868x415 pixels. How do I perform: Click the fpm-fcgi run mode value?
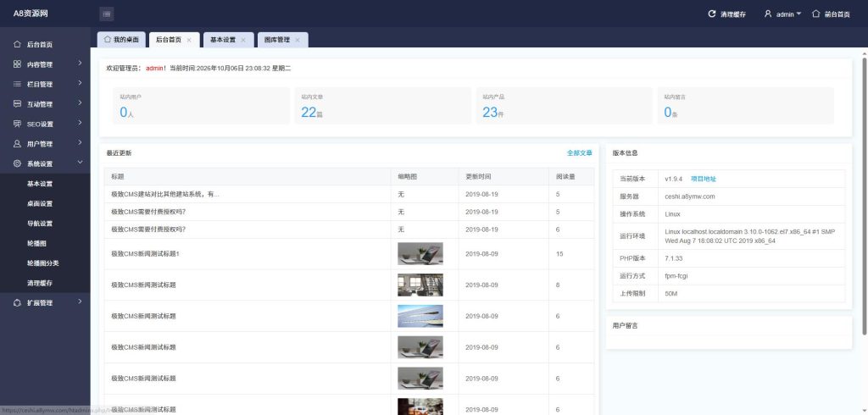[x=676, y=275]
